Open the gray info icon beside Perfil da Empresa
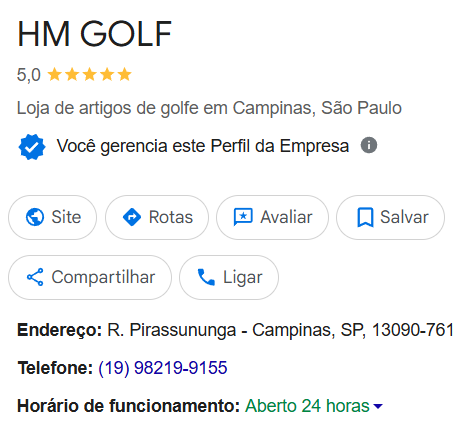The width and height of the screenshot is (472, 430). (x=369, y=145)
